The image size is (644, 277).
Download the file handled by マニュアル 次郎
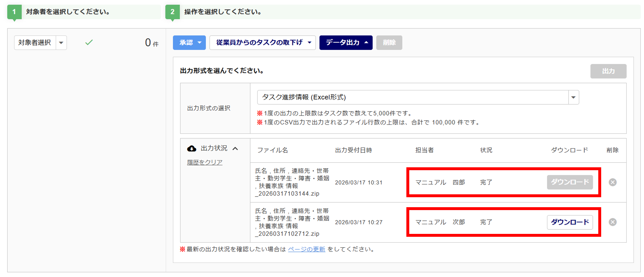[x=570, y=222]
